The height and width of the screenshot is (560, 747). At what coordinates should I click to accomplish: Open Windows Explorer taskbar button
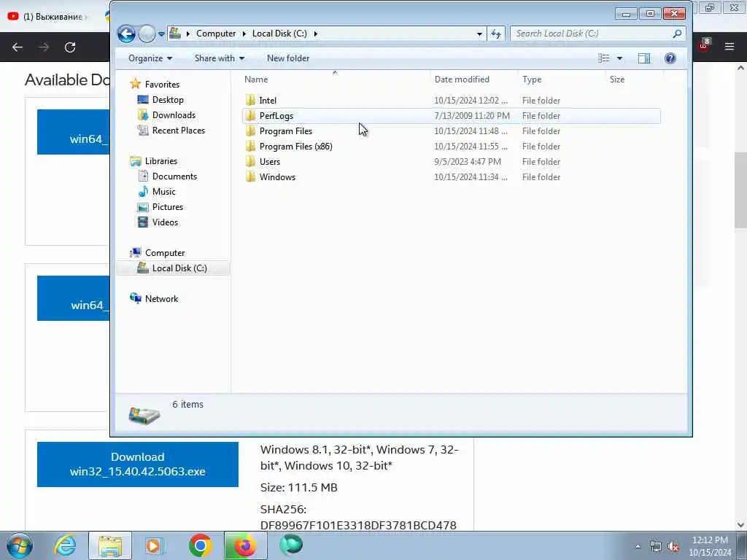pos(110,545)
